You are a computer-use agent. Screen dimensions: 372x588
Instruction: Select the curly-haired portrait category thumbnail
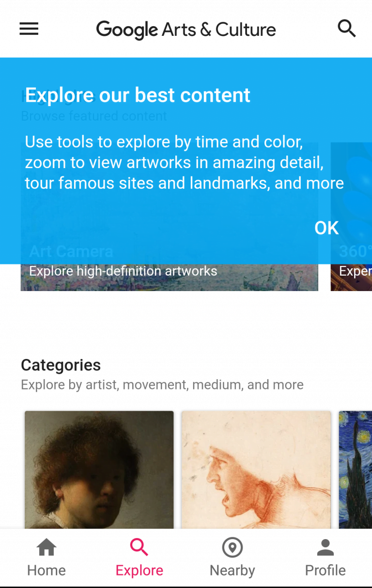click(99, 469)
